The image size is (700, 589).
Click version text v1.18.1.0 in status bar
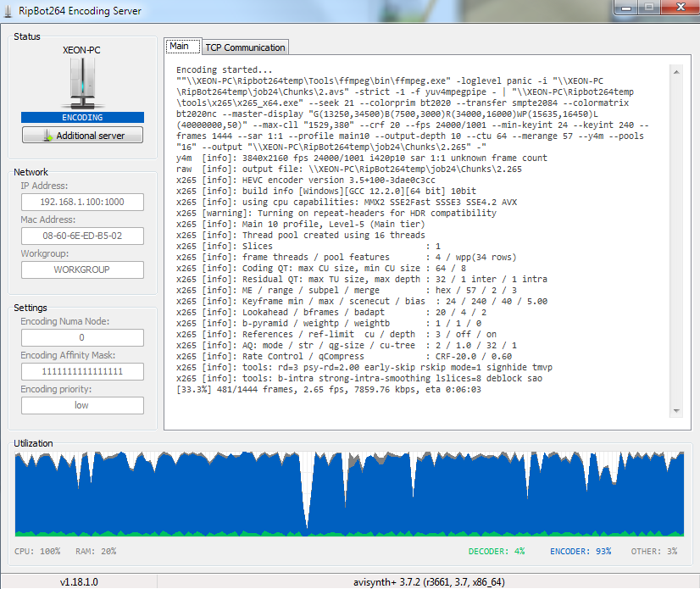79,582
